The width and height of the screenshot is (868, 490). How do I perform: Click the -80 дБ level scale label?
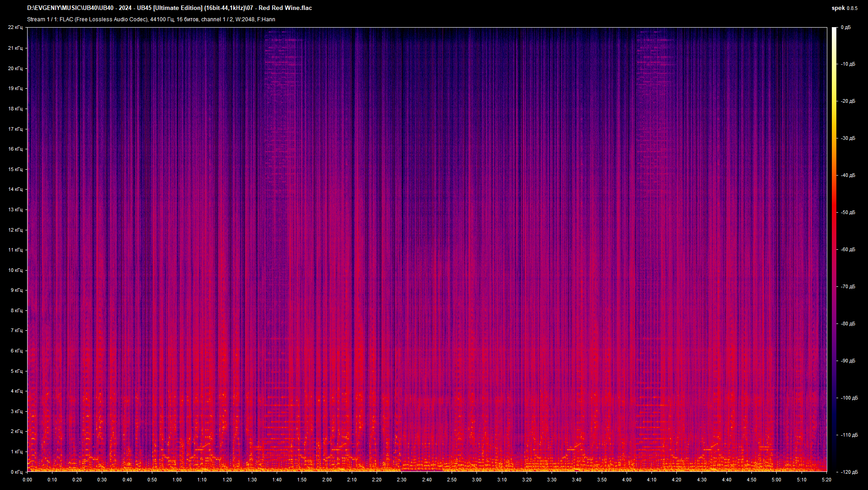pos(848,324)
